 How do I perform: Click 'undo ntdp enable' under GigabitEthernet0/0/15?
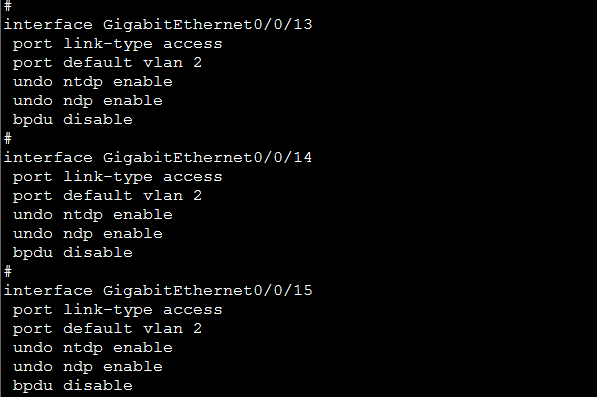[93, 348]
